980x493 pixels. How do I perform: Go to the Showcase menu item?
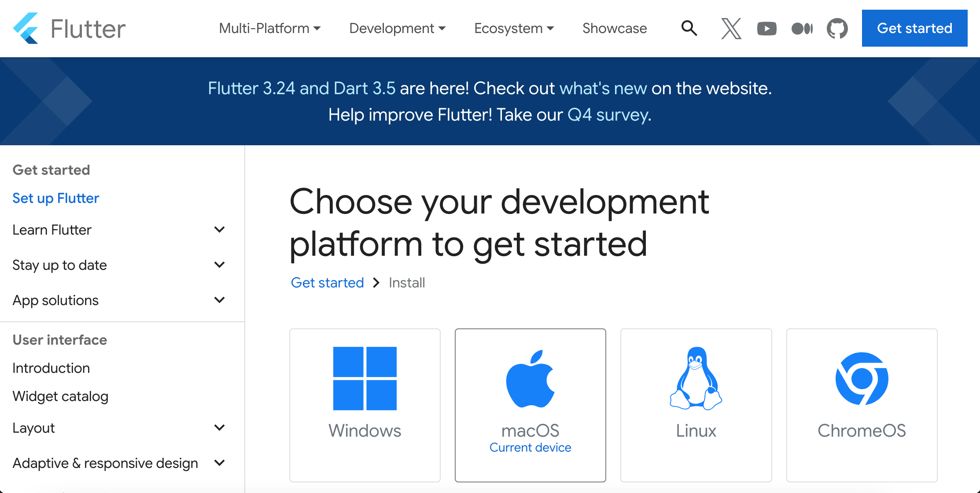click(x=615, y=29)
